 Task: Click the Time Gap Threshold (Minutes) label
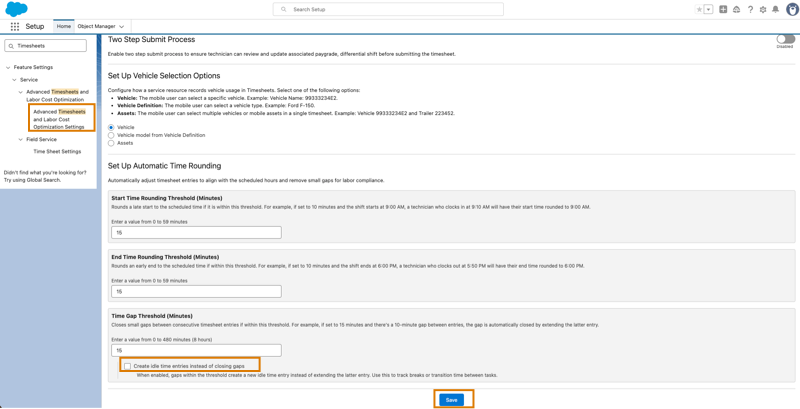(152, 316)
